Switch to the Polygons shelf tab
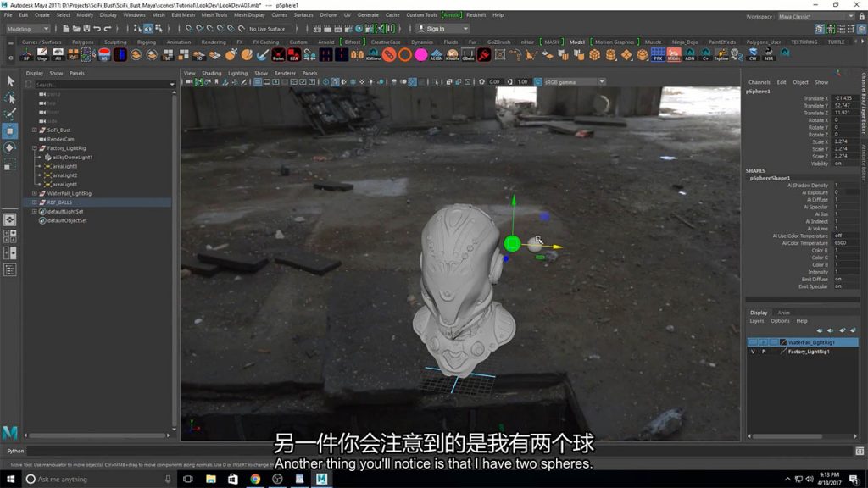 [82, 42]
